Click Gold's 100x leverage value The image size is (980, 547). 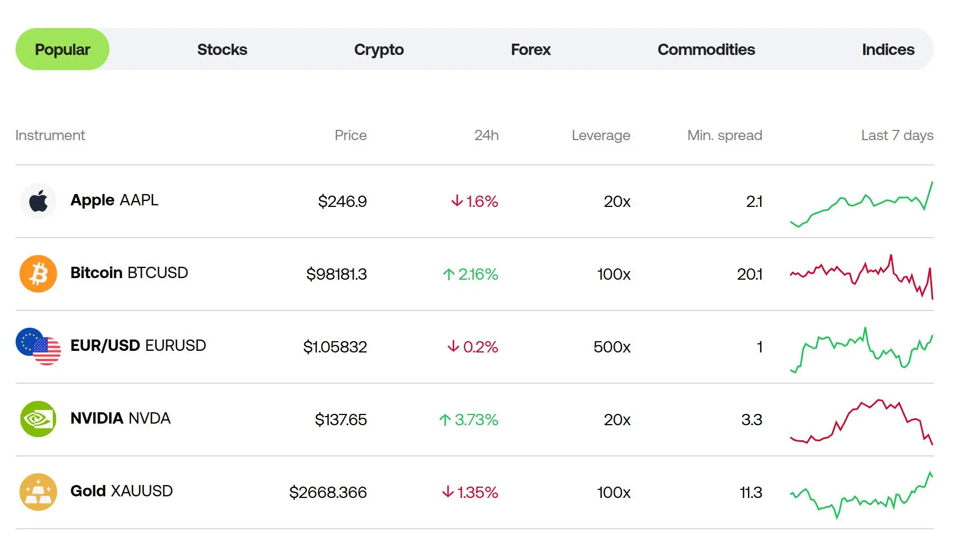614,493
